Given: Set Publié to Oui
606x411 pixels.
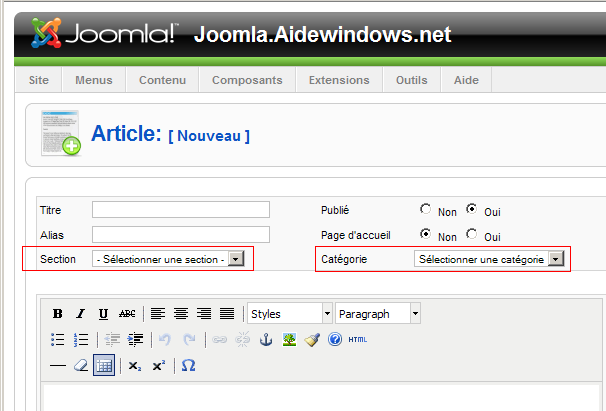Looking at the screenshot, I should 472,209.
